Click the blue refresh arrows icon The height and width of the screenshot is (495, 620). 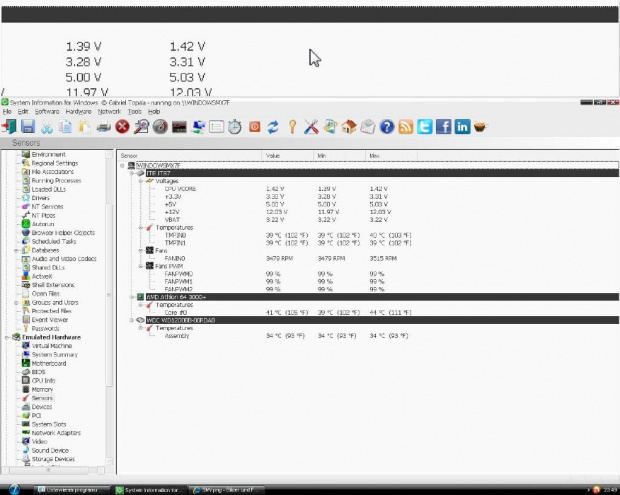(x=273, y=127)
